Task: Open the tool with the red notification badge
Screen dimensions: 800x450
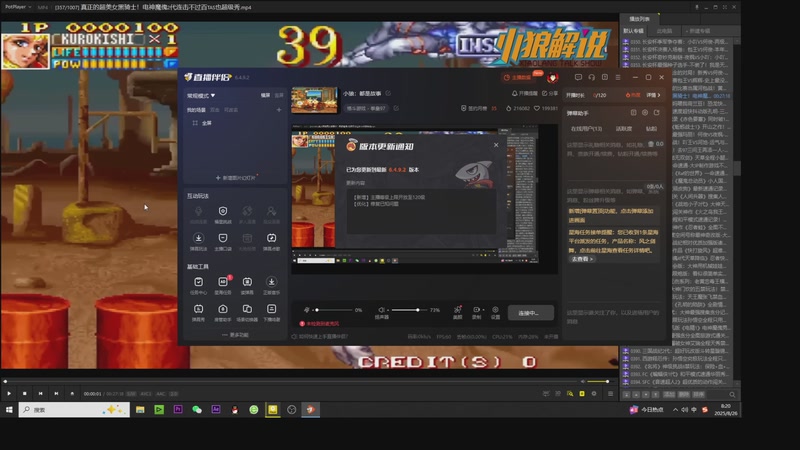Action: pos(223,285)
